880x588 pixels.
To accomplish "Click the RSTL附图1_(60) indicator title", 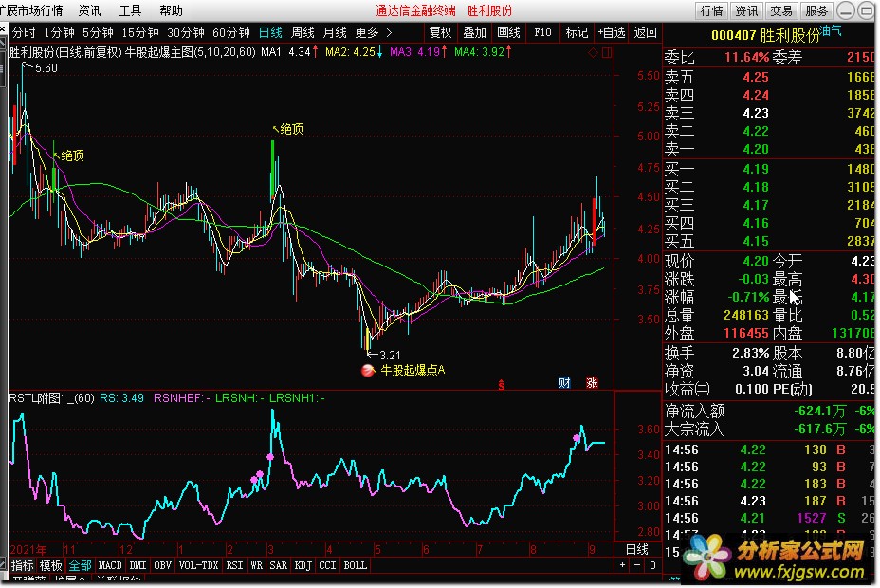I will coord(51,398).
